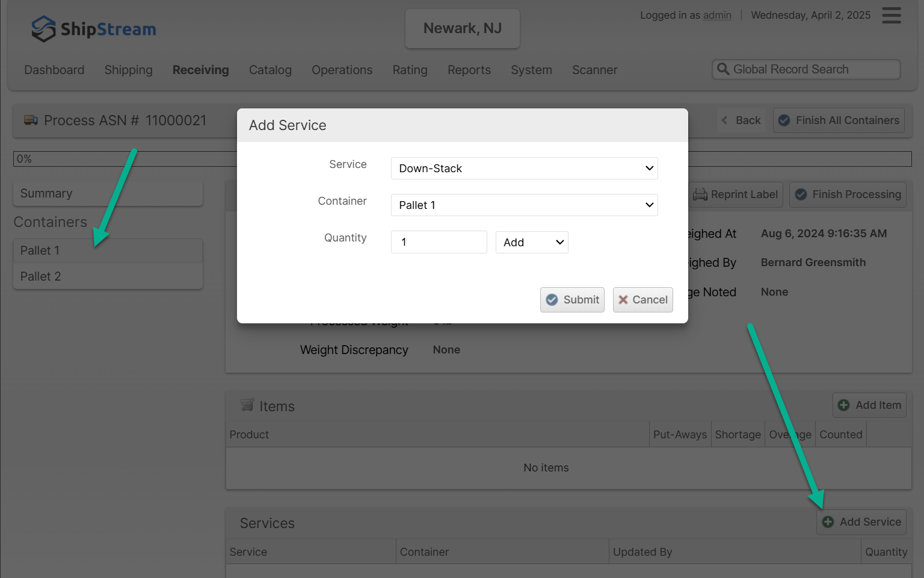Click the Global Record Search magnifier icon
The height and width of the screenshot is (578, 924).
click(x=723, y=69)
